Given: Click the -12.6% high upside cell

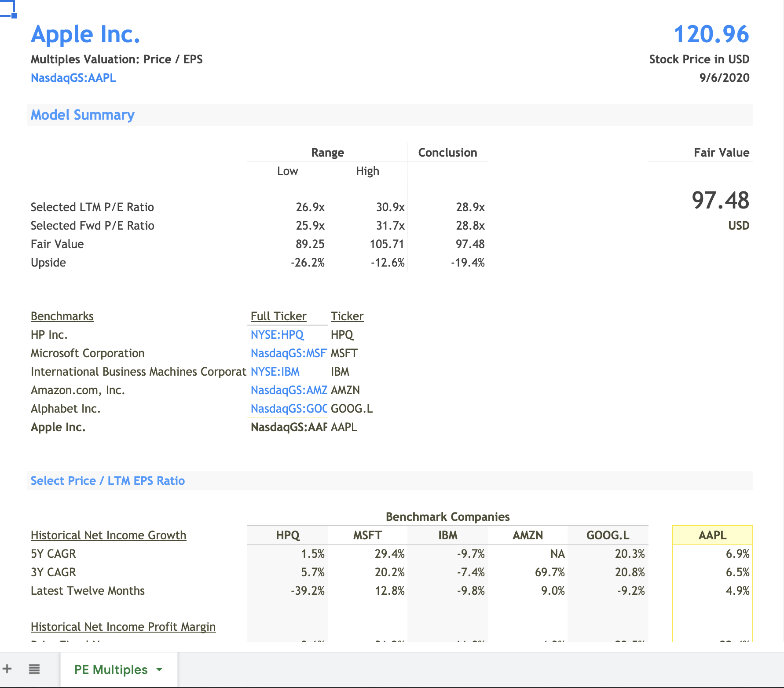Looking at the screenshot, I should pos(388,263).
